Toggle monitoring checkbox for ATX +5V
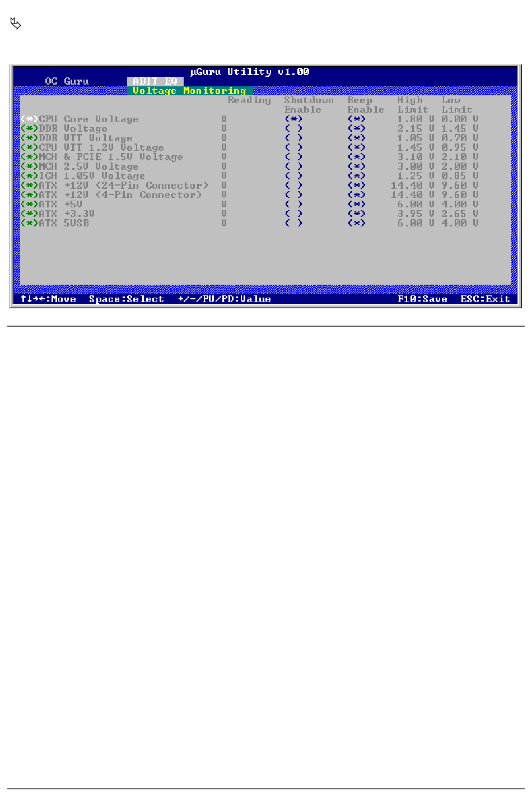The width and height of the screenshot is (532, 797). click(29, 205)
